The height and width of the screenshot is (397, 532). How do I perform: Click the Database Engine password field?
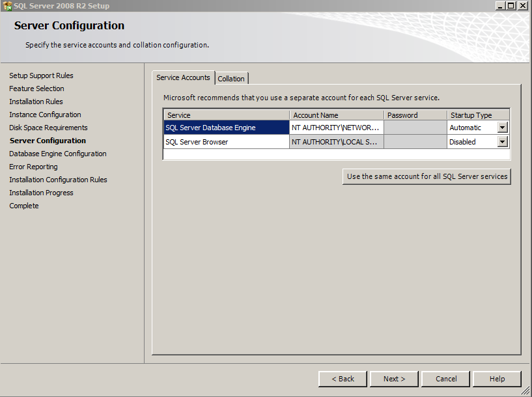point(415,128)
